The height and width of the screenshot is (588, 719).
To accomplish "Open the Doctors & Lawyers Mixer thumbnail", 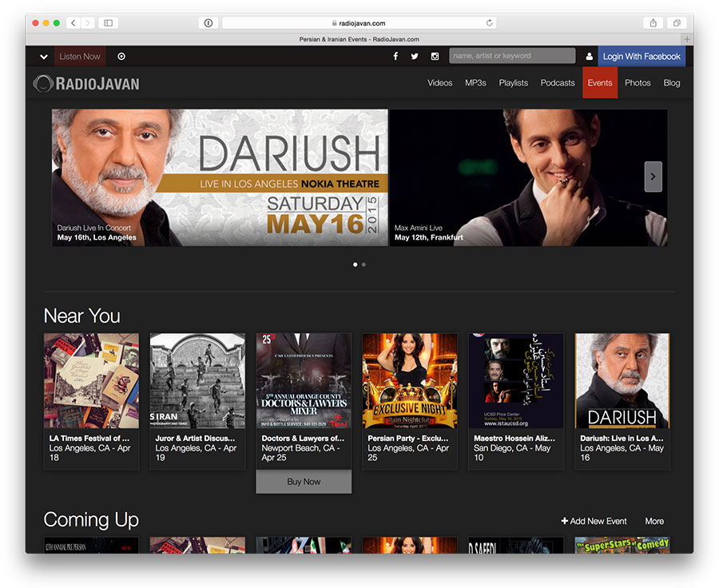I will (304, 381).
